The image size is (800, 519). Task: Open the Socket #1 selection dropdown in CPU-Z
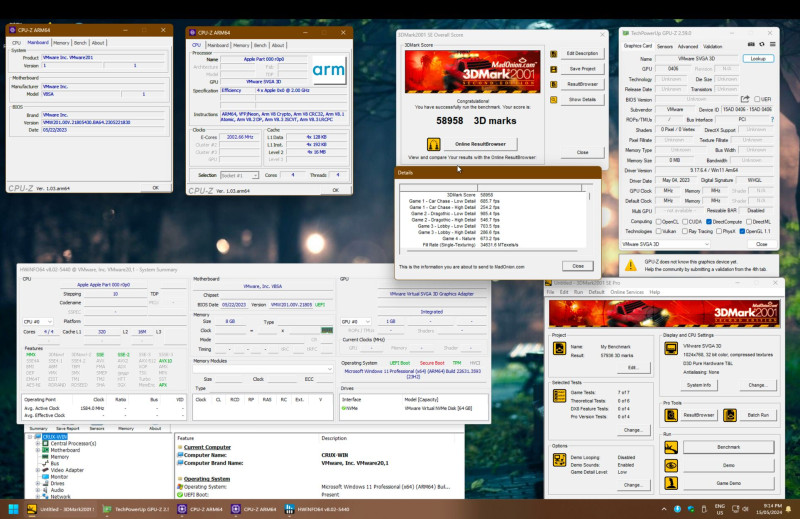tap(239, 175)
